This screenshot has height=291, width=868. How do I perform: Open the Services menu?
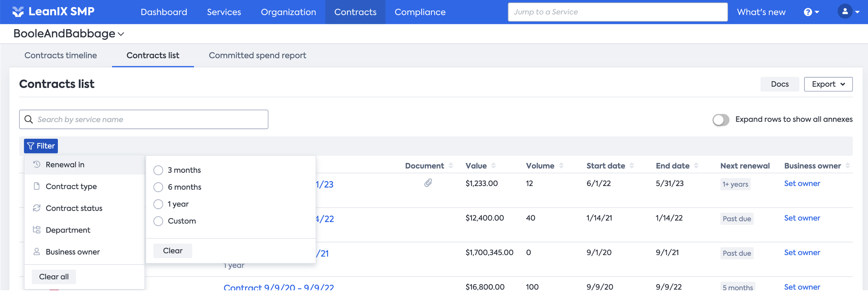(x=224, y=12)
